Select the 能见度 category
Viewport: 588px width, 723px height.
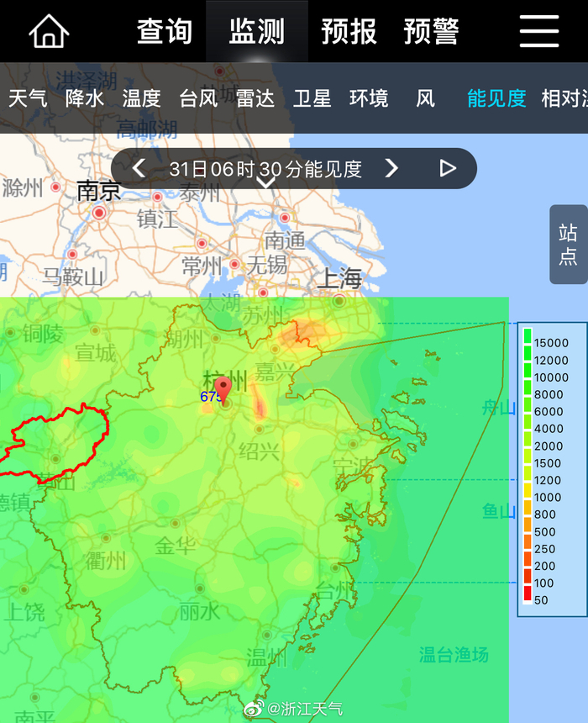(x=496, y=98)
